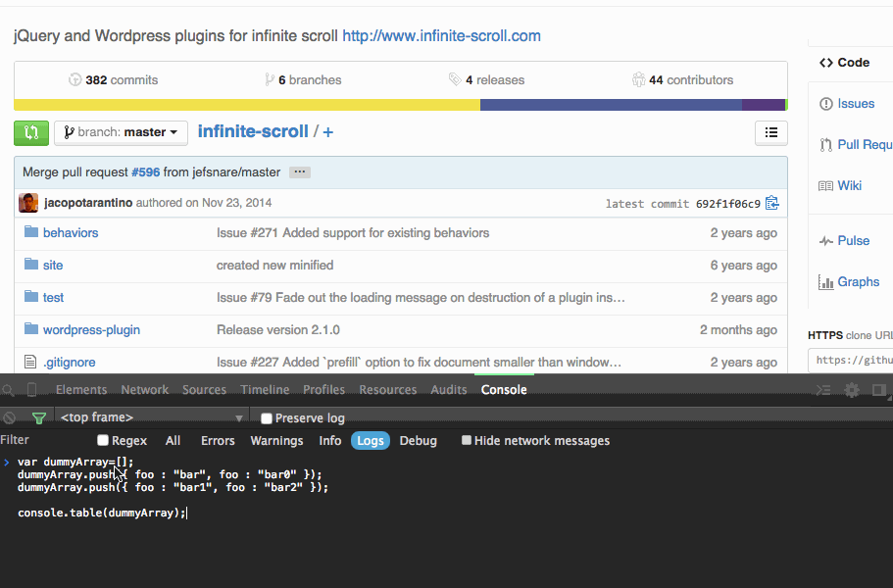
Task: Open the branch: master dropdown
Action: (x=121, y=132)
